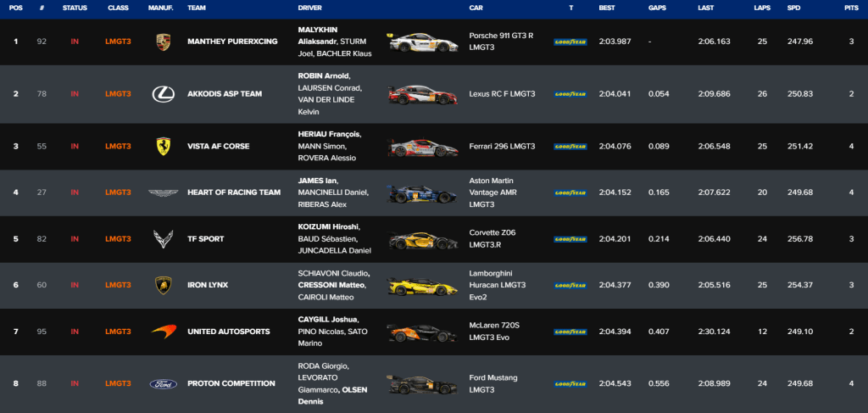Click the gap value 0.054
This screenshot has width=868, height=413.
coord(658,94)
